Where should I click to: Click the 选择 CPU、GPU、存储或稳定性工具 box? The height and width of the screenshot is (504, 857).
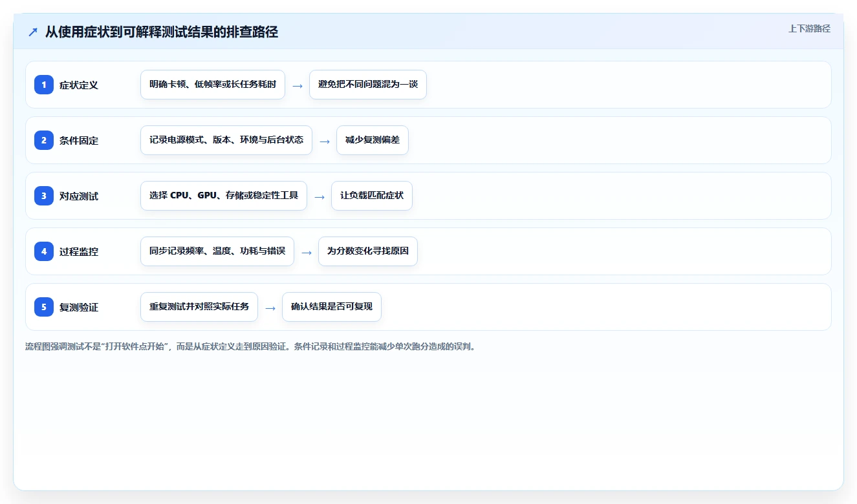(224, 196)
